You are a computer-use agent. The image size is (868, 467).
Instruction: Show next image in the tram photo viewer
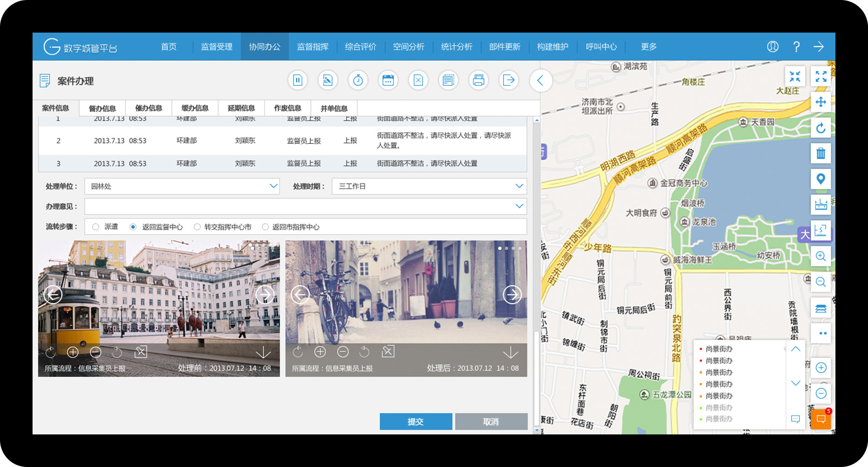[x=265, y=295]
